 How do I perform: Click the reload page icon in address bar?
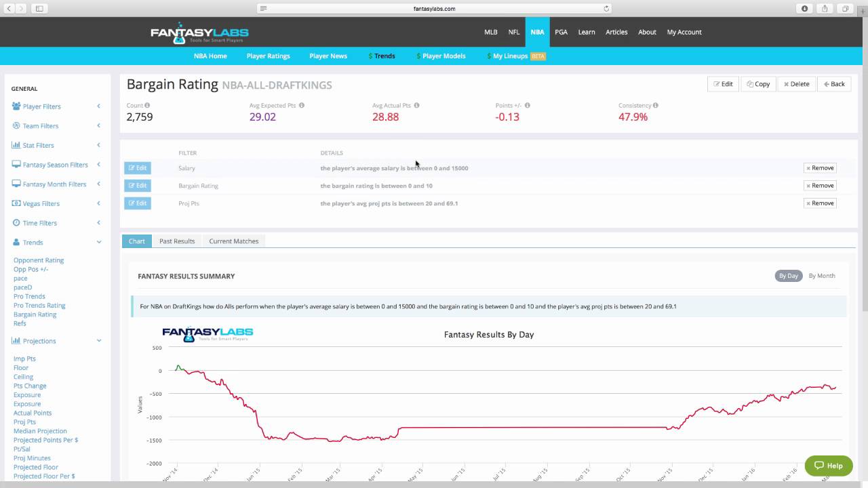pyautogui.click(x=606, y=8)
